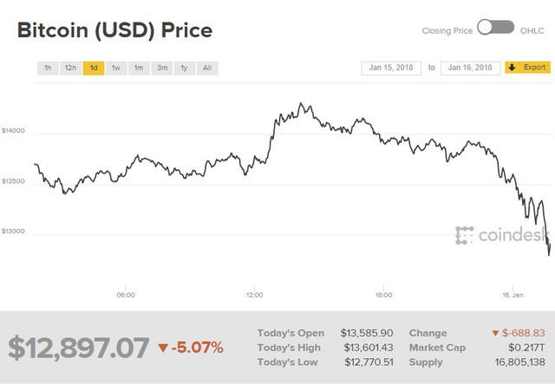Screen dimensions: 555x392
Task: Switch to the 1m range
Action: 139,68
